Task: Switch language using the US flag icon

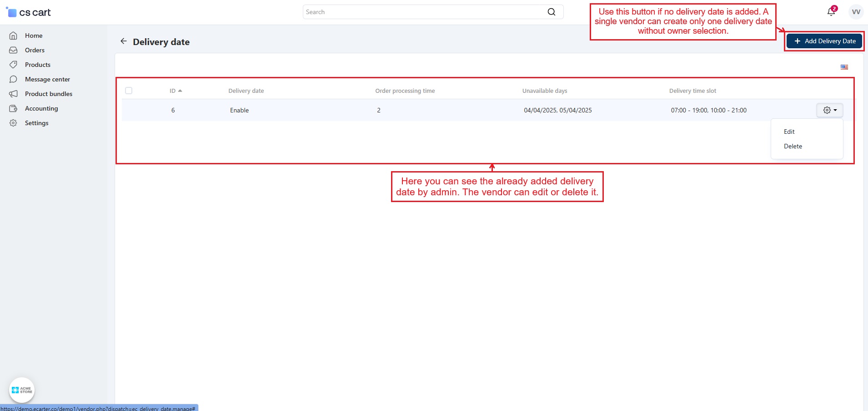Action: [x=844, y=67]
